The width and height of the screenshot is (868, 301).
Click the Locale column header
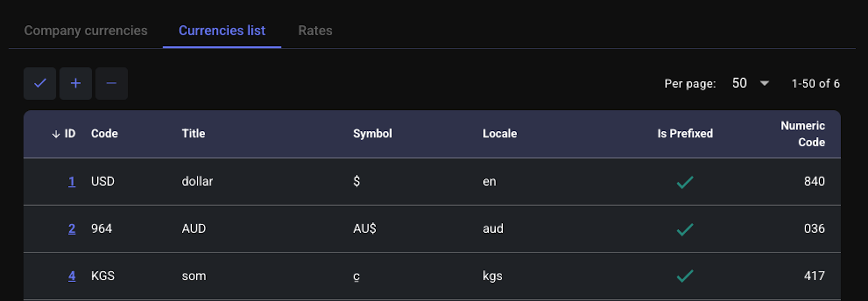tap(500, 133)
